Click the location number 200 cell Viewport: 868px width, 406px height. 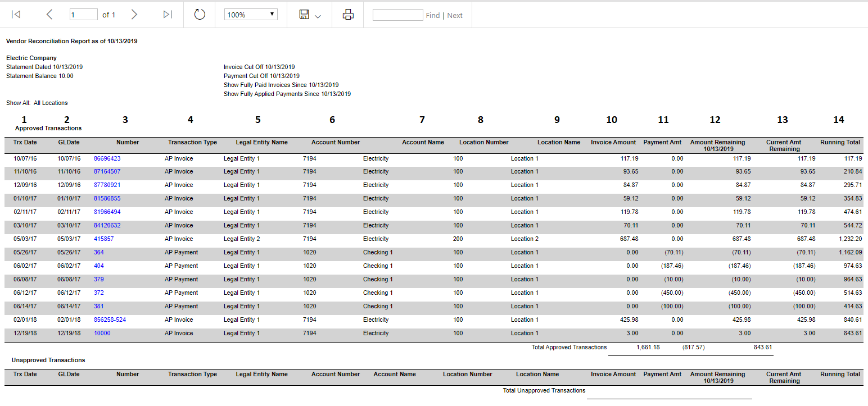click(x=458, y=239)
